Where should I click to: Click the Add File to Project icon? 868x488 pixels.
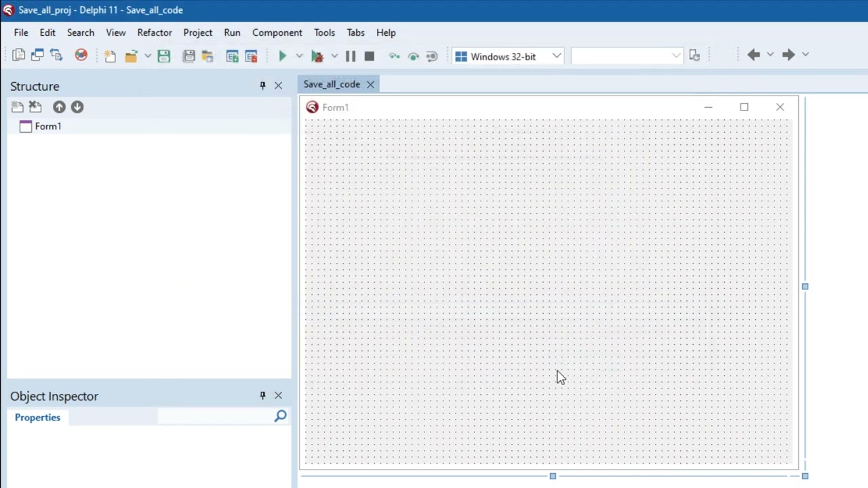point(233,56)
